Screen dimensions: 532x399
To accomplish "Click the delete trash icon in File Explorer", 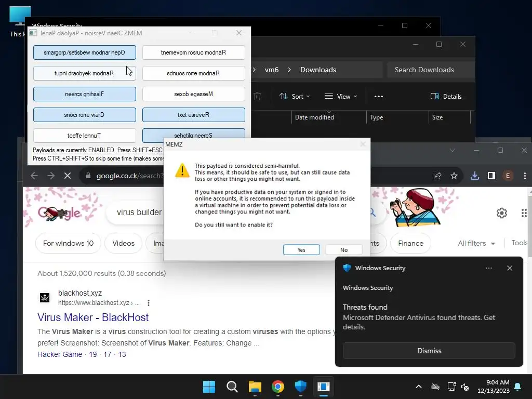I will click(257, 96).
